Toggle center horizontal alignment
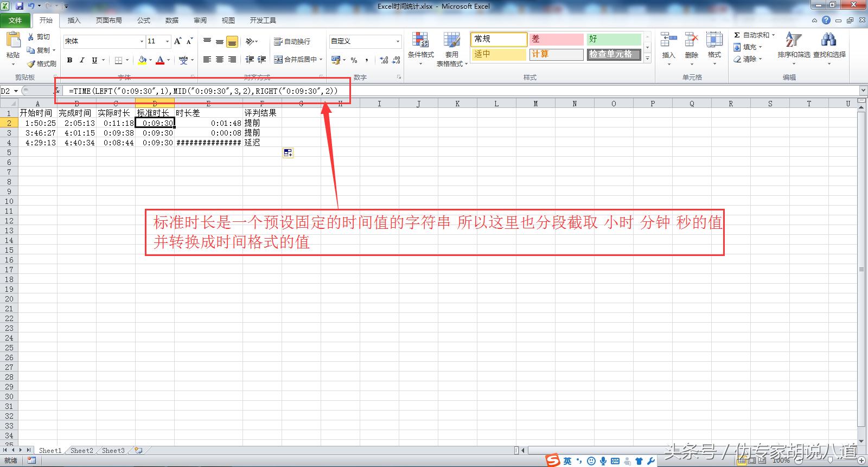 pos(219,60)
